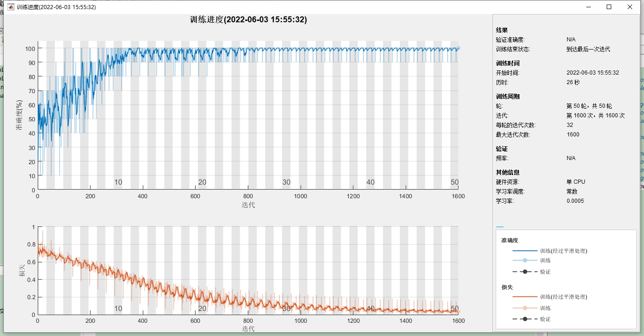Click the N/A value beside 频率

pos(571,158)
